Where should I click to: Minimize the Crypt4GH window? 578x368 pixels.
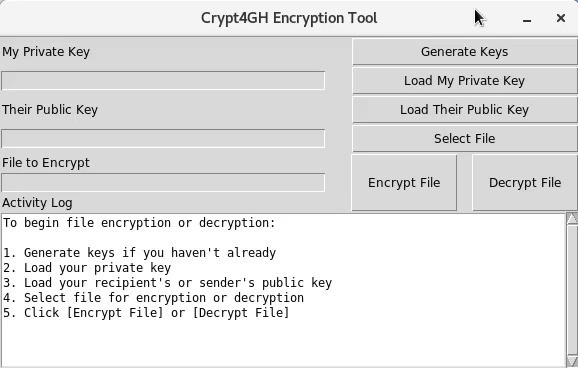point(527,18)
